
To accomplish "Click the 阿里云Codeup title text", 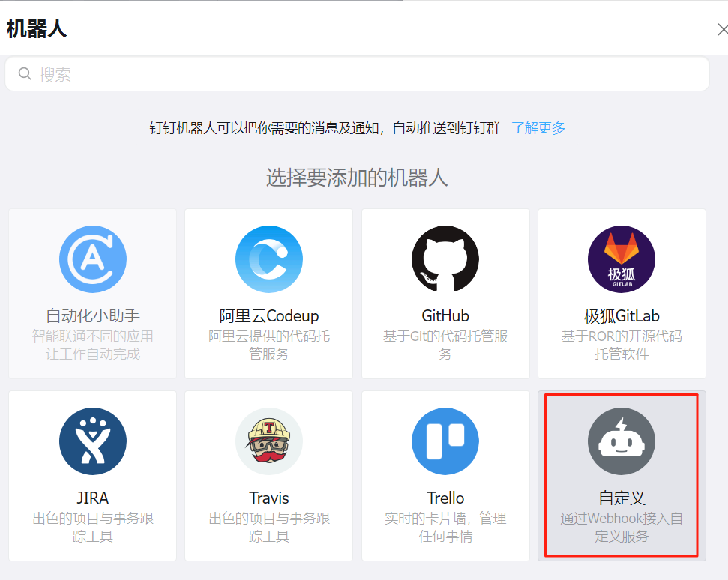I will coord(269,316).
